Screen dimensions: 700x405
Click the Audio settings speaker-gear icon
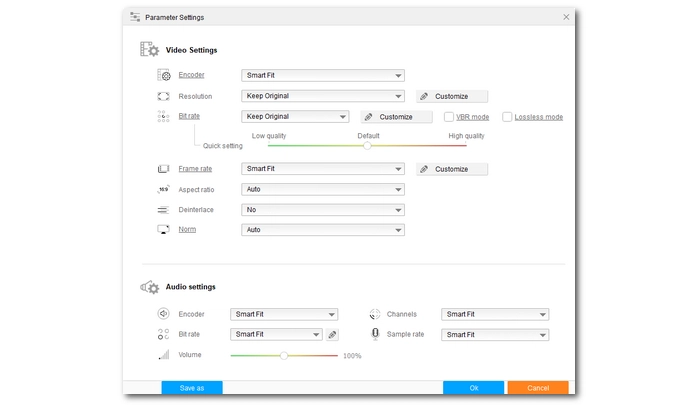150,287
